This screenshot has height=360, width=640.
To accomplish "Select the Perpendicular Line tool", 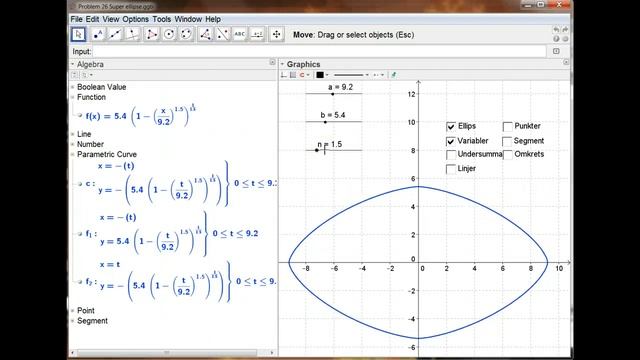I will pos(132,35).
